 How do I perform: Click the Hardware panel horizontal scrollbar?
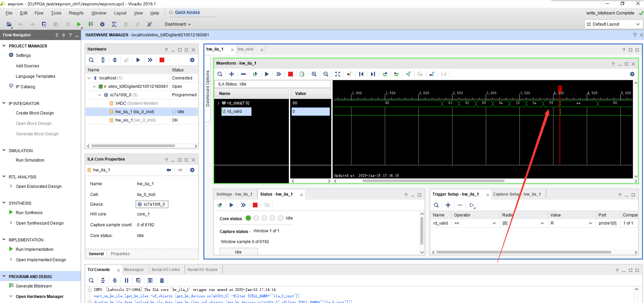pos(133,146)
